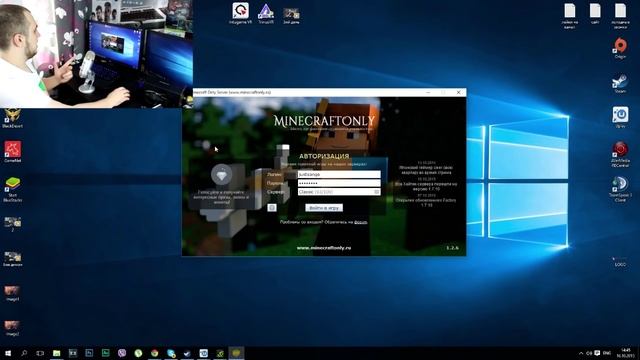
Task: Open the taskbar clock and calendar
Action: 625,353
